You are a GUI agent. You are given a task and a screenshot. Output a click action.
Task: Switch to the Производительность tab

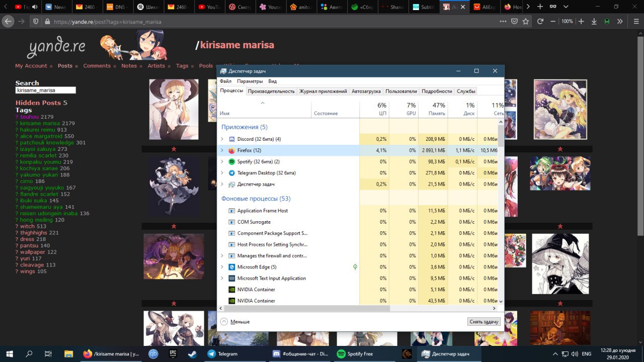(x=271, y=91)
